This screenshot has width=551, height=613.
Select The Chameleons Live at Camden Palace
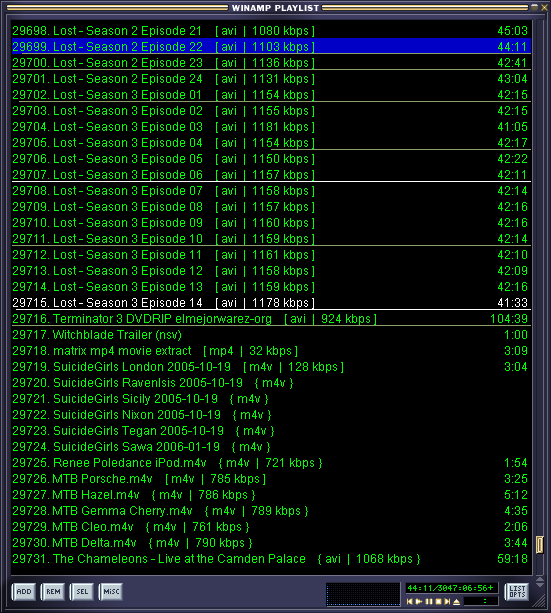[x=271, y=559]
